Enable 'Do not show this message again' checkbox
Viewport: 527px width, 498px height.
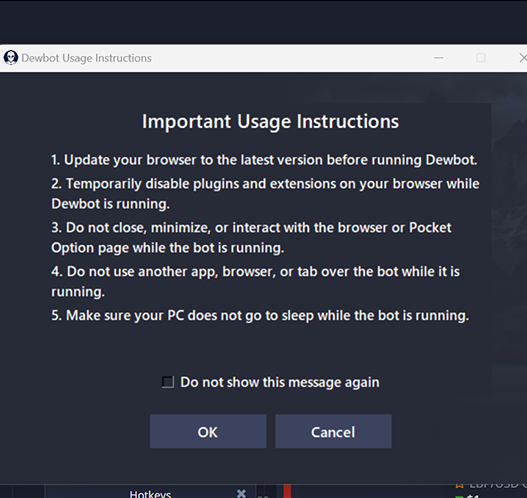(x=168, y=382)
